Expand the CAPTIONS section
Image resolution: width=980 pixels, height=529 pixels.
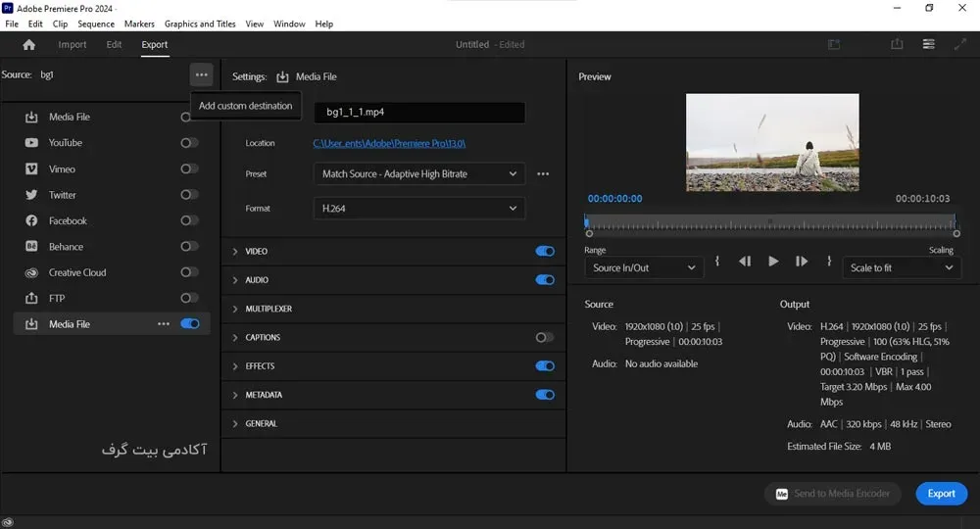(235, 337)
